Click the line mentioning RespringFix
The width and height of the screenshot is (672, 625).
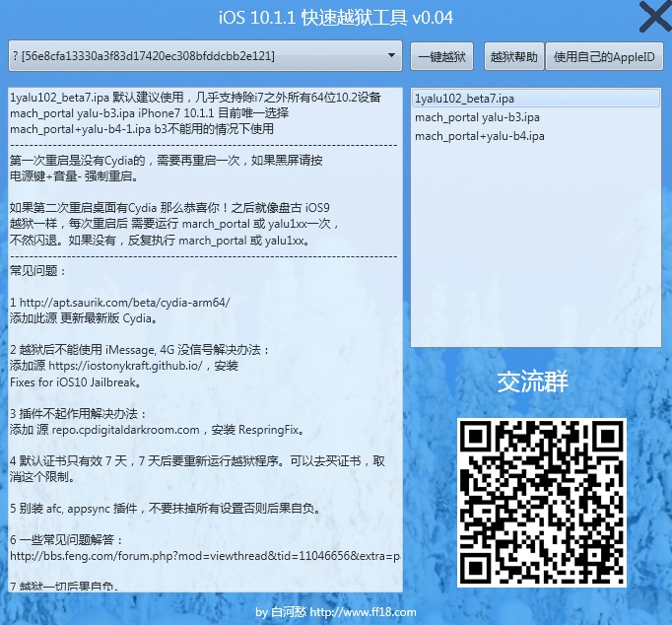pyautogui.click(x=158, y=430)
